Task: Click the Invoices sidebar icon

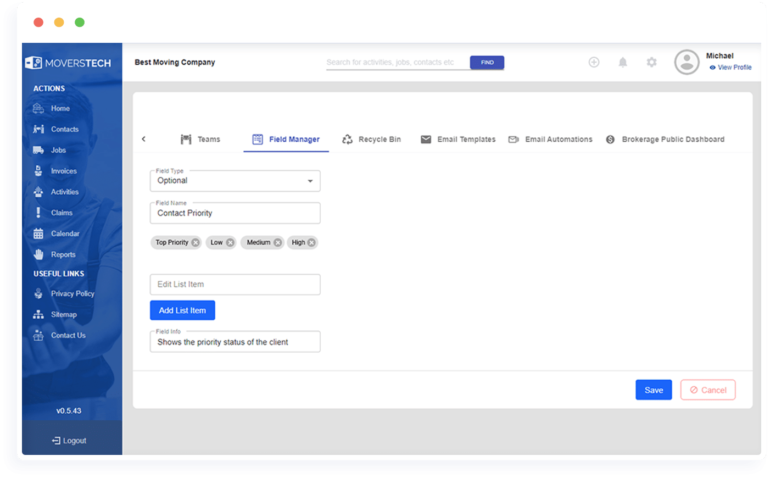Action: pyautogui.click(x=38, y=171)
